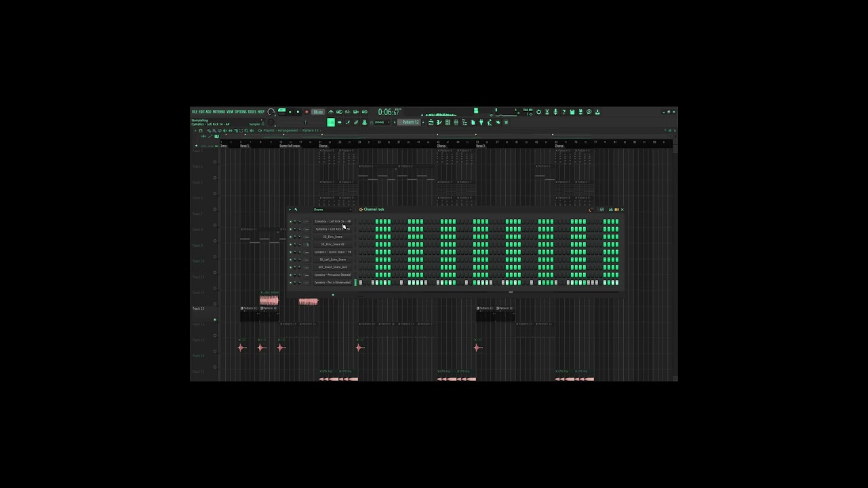Click the microphone one-click recording icon
The height and width of the screenshot is (488, 868).
[x=555, y=112]
